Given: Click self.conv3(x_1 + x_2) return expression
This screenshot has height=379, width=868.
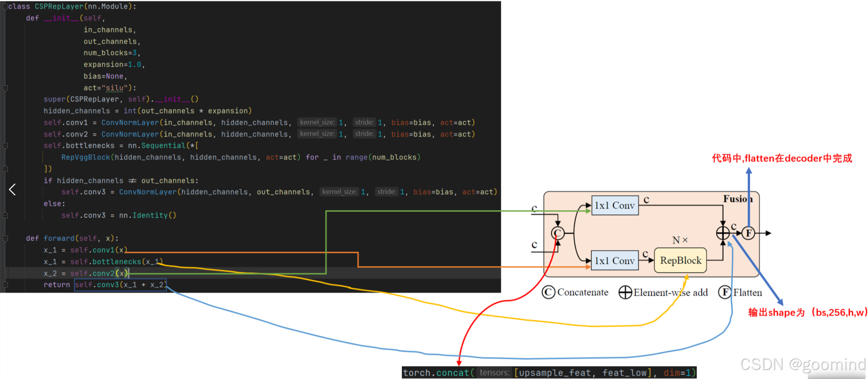Looking at the screenshot, I should [120, 285].
